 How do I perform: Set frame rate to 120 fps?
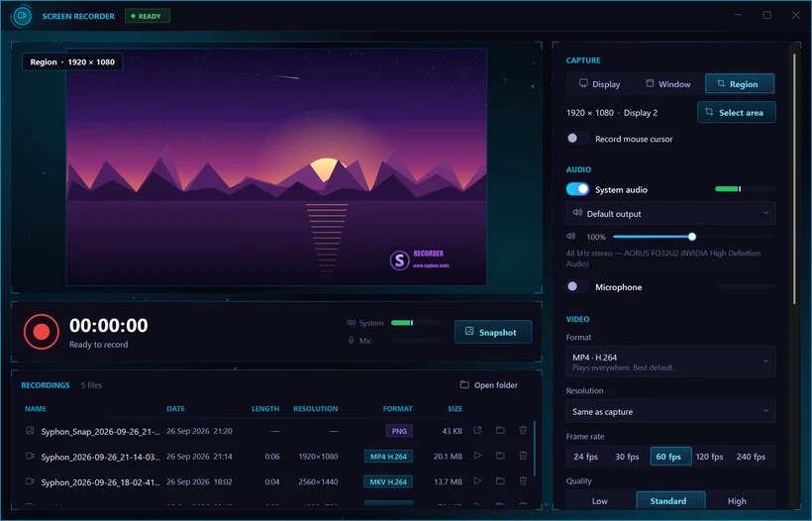pos(709,457)
